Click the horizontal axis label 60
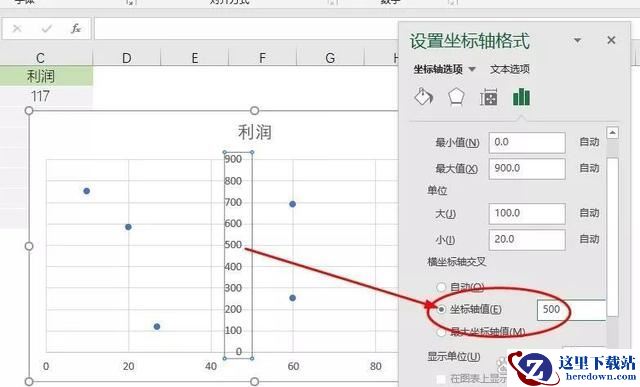The image size is (640, 387). click(x=293, y=367)
